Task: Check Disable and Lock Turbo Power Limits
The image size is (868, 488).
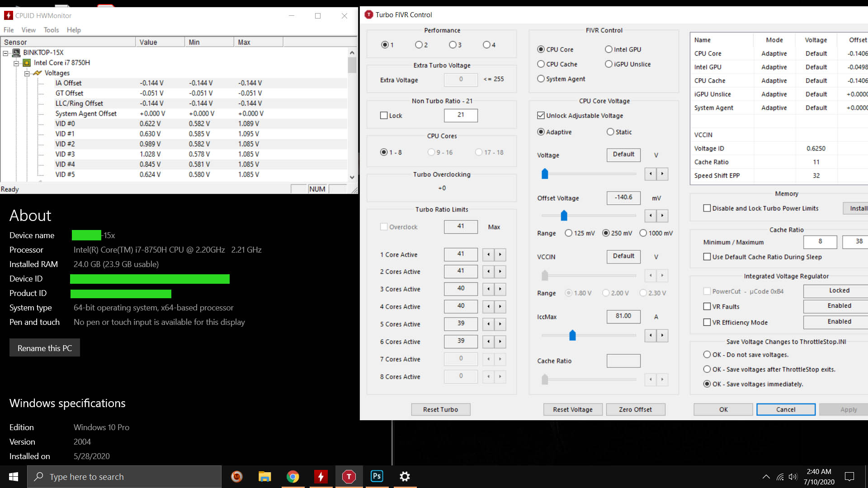Action: [707, 208]
